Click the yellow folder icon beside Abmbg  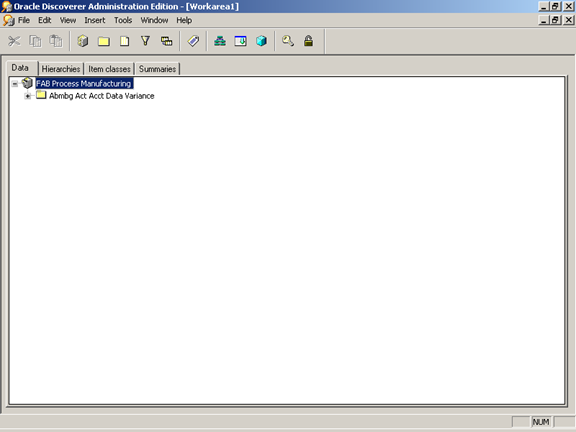pos(41,96)
